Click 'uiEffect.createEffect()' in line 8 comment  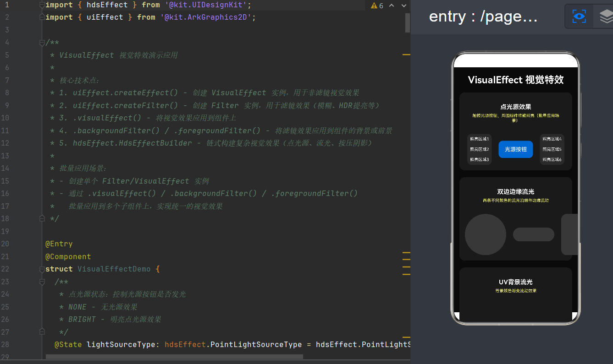pos(126,93)
